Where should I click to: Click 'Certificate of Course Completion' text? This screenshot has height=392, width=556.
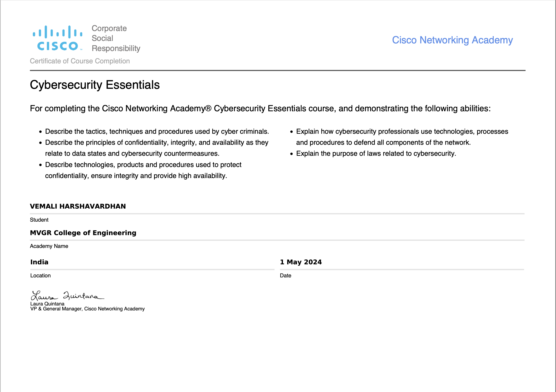80,61
